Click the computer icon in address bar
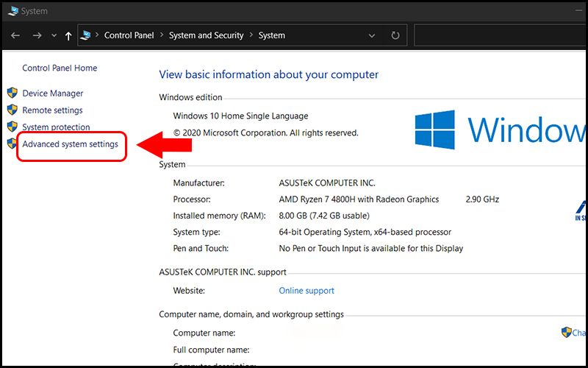 click(x=86, y=35)
